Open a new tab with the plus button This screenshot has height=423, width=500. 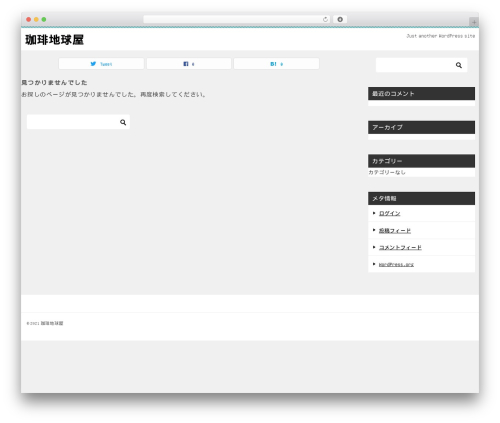(474, 22)
